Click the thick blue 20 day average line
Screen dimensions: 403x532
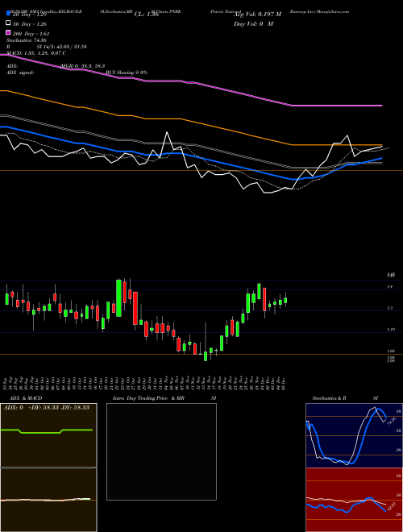[191, 155]
